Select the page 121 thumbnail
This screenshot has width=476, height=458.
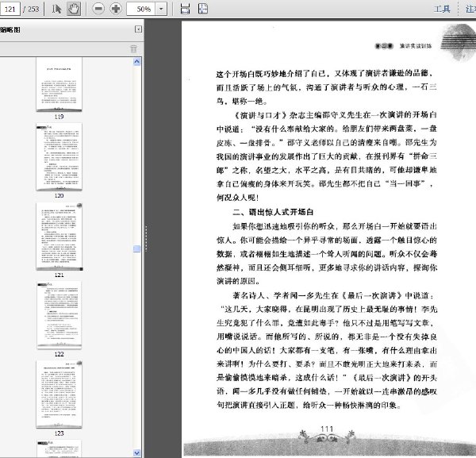tap(59, 237)
